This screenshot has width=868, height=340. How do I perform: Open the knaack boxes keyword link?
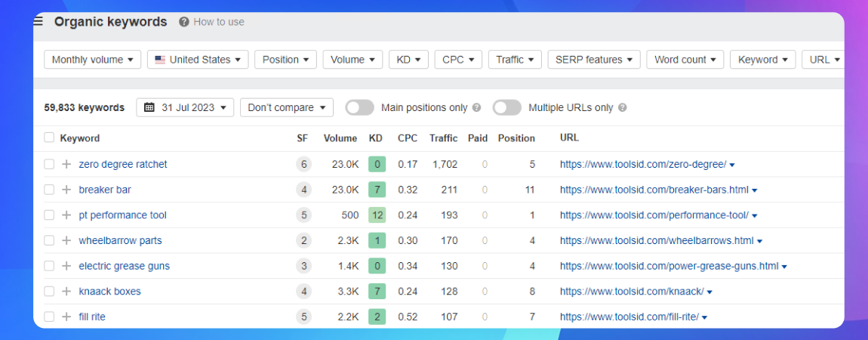pos(110,292)
